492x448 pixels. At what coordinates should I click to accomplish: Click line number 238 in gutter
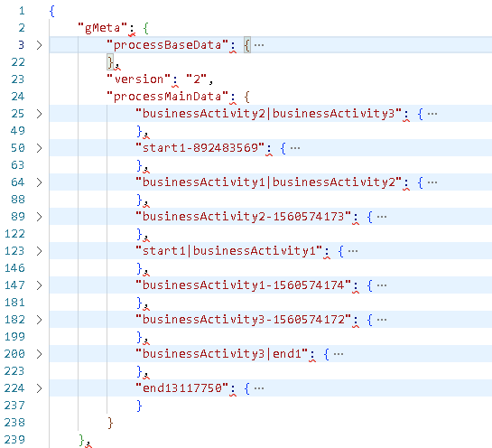[x=14, y=423]
